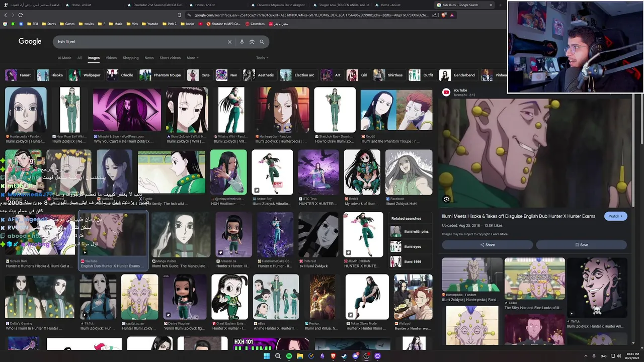The width and height of the screenshot is (644, 362).
Task: Click the Watch button in preview panel
Action: pos(615,216)
